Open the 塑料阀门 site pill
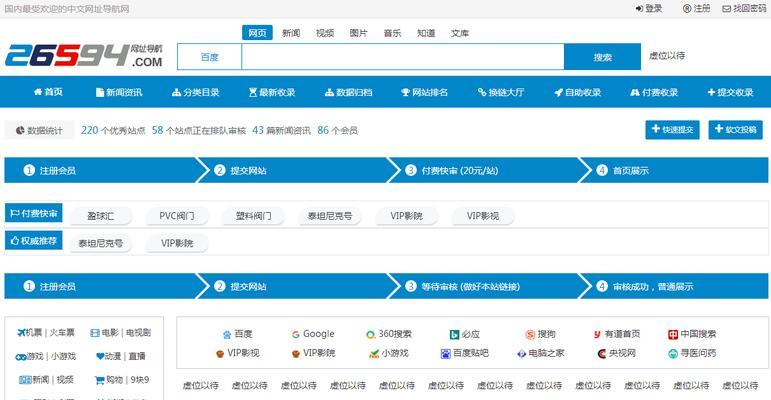The width and height of the screenshot is (771, 400). [253, 216]
